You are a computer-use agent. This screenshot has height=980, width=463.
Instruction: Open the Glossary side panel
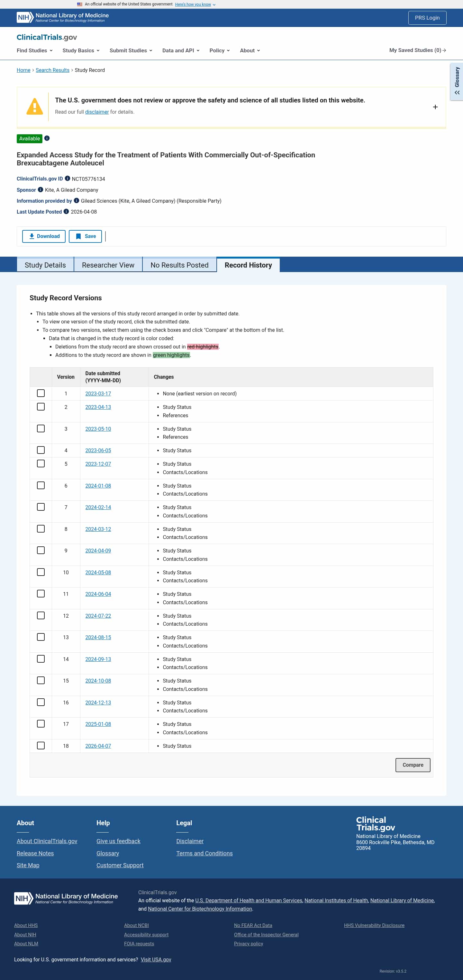pos(457,81)
